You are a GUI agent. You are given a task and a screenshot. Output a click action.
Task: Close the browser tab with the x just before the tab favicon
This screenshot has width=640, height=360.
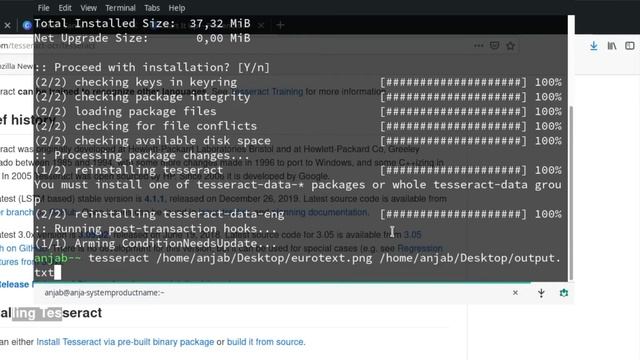click(7, 25)
